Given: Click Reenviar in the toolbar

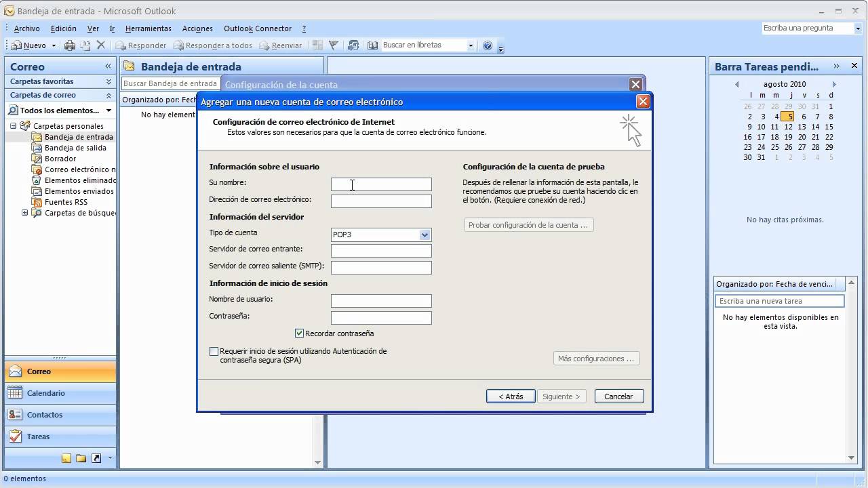Looking at the screenshot, I should [280, 45].
